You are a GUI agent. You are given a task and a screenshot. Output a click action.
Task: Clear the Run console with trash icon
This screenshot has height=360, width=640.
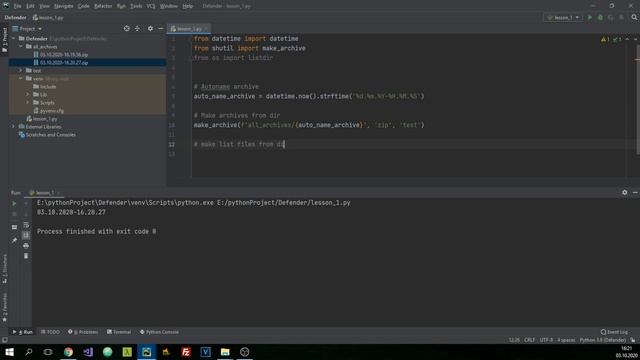click(26, 256)
